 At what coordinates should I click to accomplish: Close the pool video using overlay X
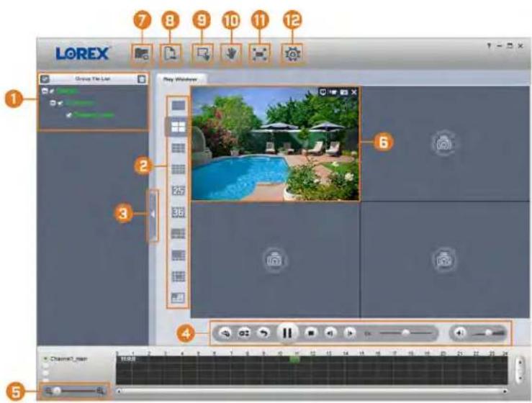(x=354, y=92)
